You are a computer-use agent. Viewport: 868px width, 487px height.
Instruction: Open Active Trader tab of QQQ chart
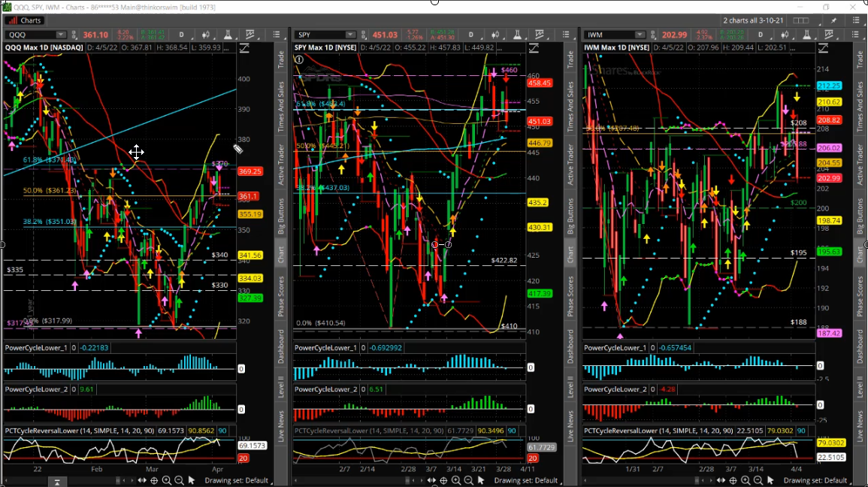[281, 165]
